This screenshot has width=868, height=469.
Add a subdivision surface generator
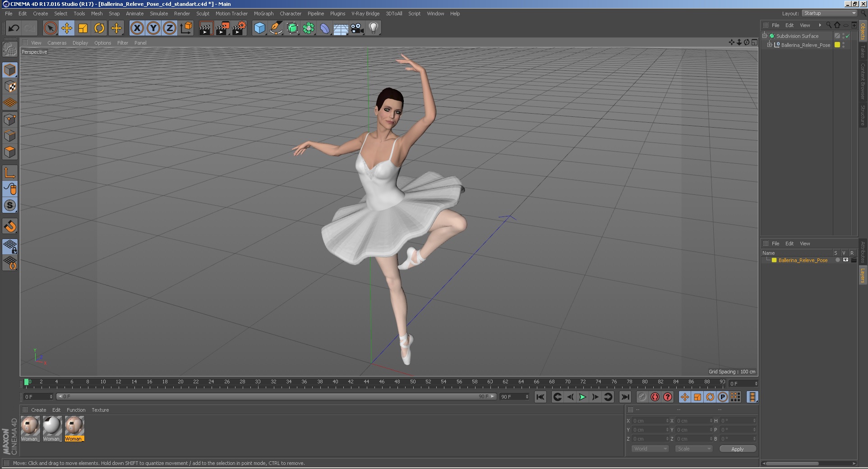click(292, 28)
